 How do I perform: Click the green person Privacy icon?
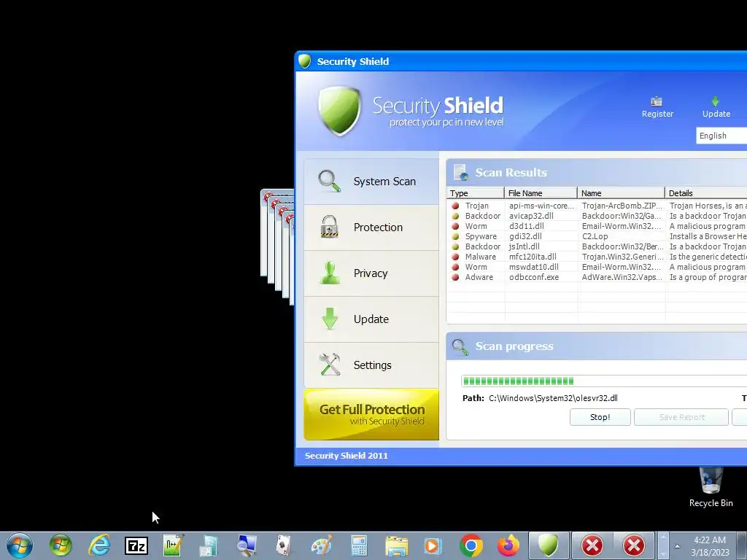coord(330,273)
